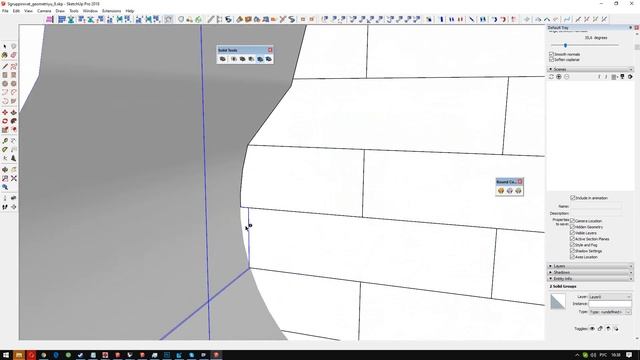Click Union in Solid Tools
Screen dimensions: 640x360
tap(242, 59)
